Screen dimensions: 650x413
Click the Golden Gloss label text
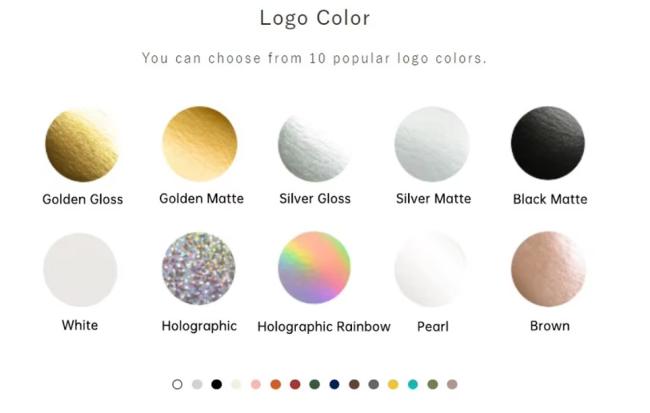[x=82, y=199]
